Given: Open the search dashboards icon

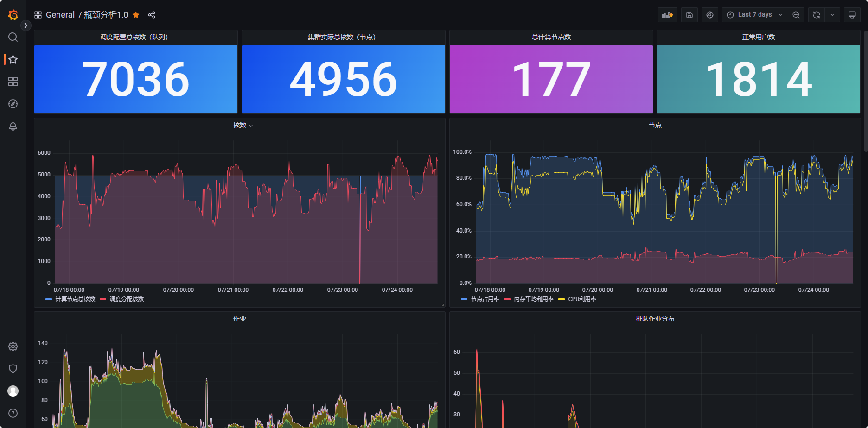Looking at the screenshot, I should (13, 37).
